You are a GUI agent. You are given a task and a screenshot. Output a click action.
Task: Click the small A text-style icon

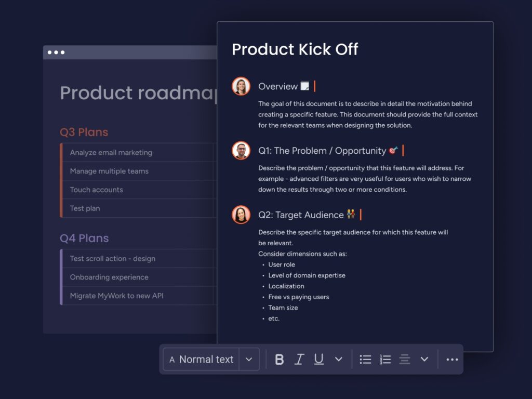[172, 359]
